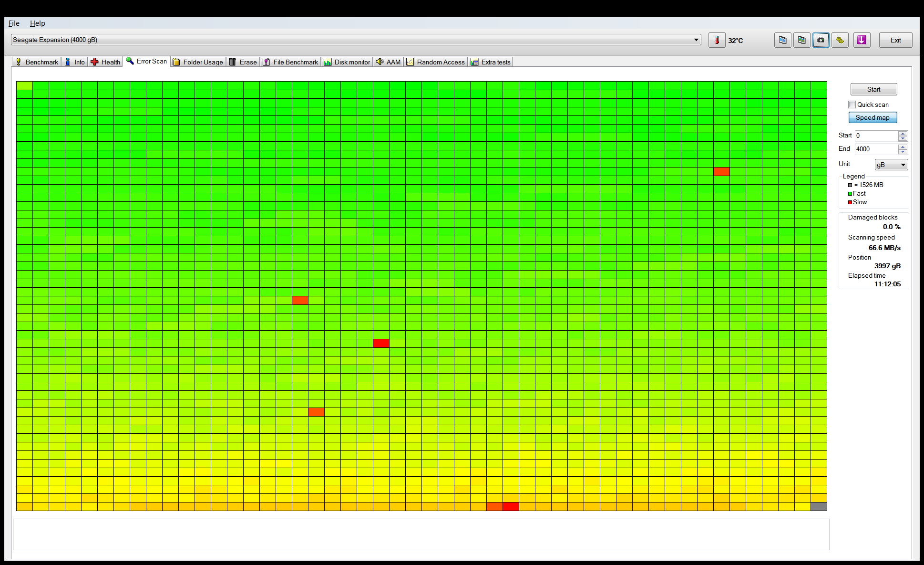Open the Health tab with red cross icon
The width and height of the screenshot is (924, 565).
coord(105,62)
